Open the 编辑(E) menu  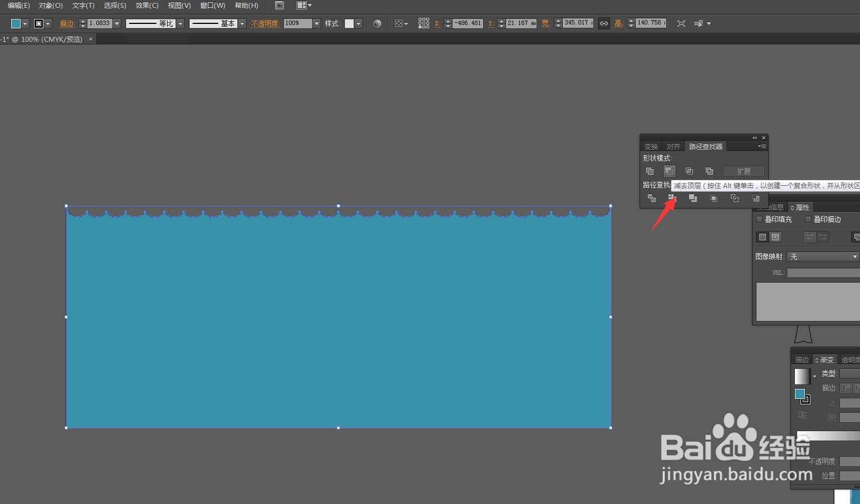click(18, 6)
